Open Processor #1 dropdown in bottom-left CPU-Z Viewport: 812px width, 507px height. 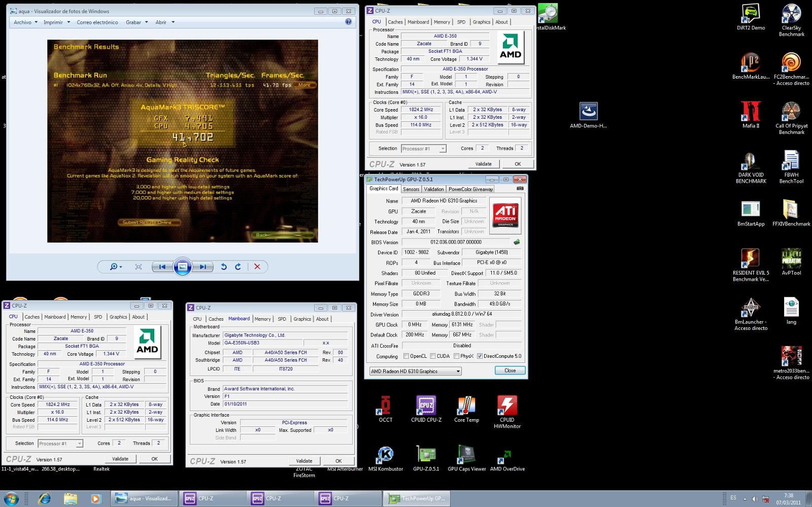point(60,444)
